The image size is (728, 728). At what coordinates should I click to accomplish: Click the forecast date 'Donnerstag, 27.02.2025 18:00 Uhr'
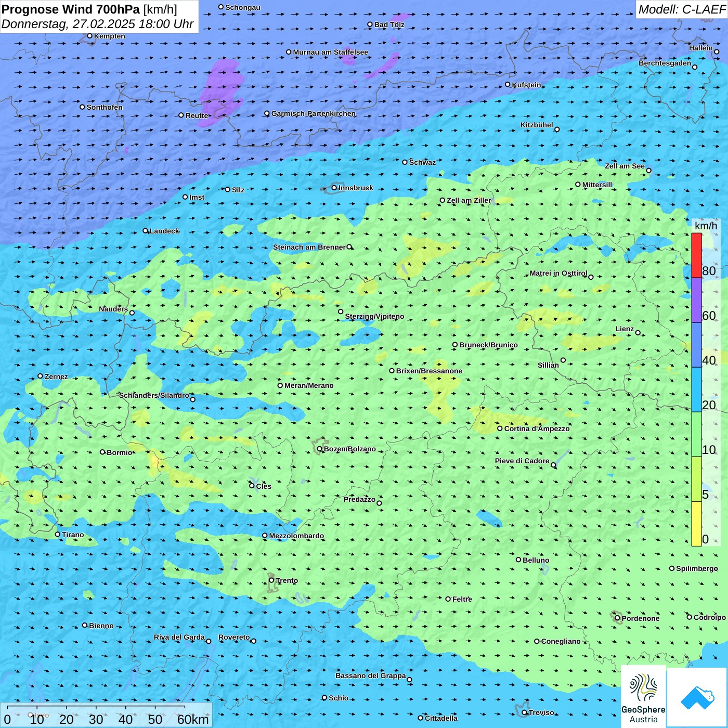click(97, 24)
